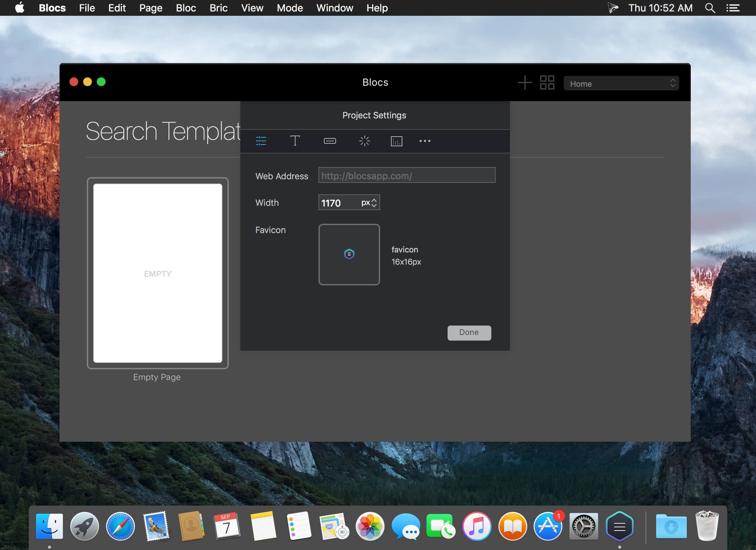756x550 pixels.
Task: Open the analytics settings tab with chart icon
Action: pos(396,141)
